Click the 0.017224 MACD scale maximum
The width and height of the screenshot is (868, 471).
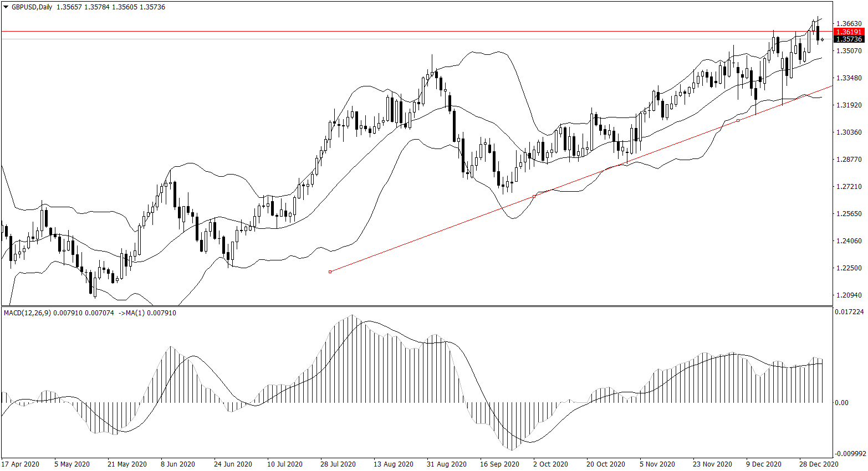pos(849,312)
